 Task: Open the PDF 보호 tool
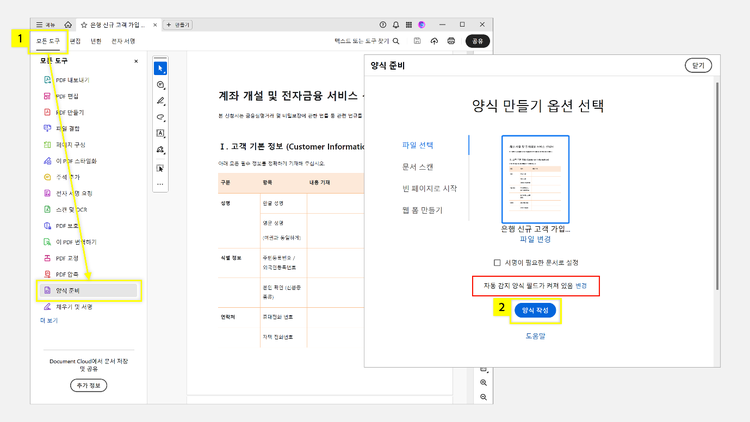[61, 226]
